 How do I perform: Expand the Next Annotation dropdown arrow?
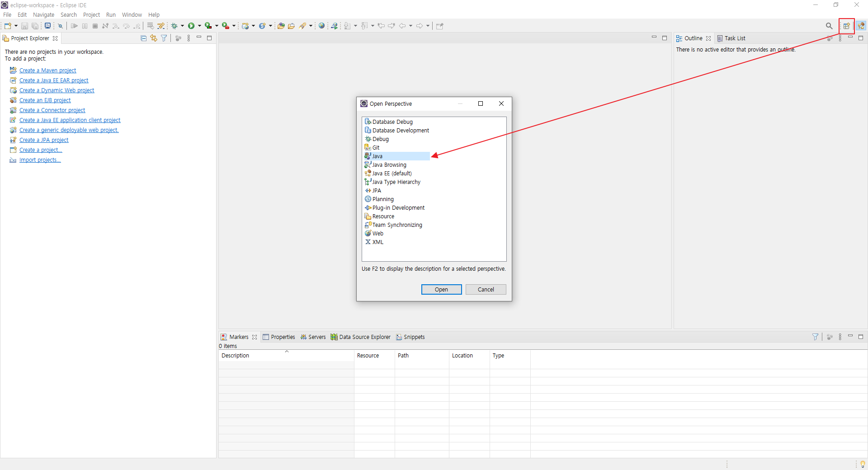tap(355, 26)
